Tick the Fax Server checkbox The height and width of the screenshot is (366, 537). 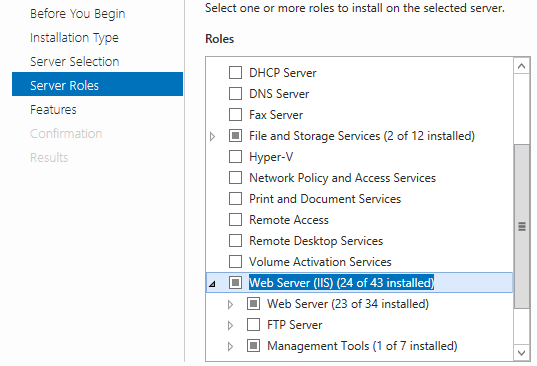235,115
